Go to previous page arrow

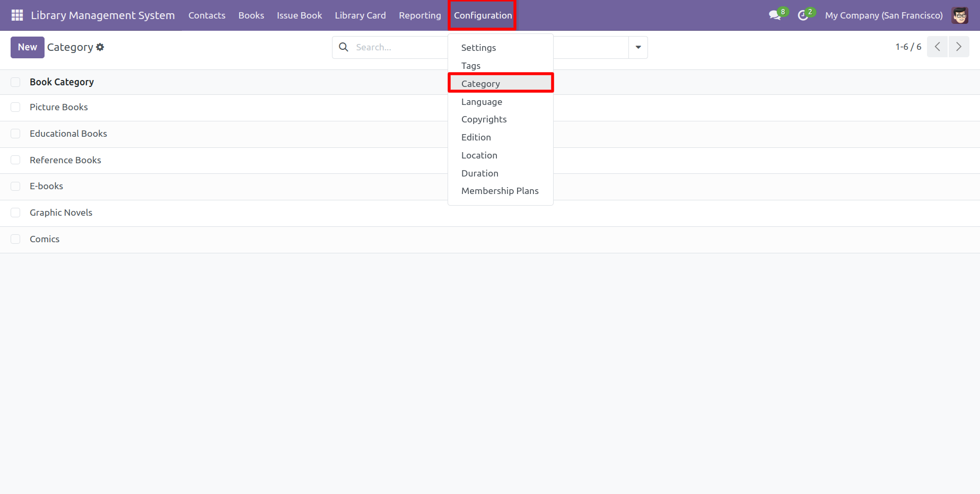click(937, 47)
